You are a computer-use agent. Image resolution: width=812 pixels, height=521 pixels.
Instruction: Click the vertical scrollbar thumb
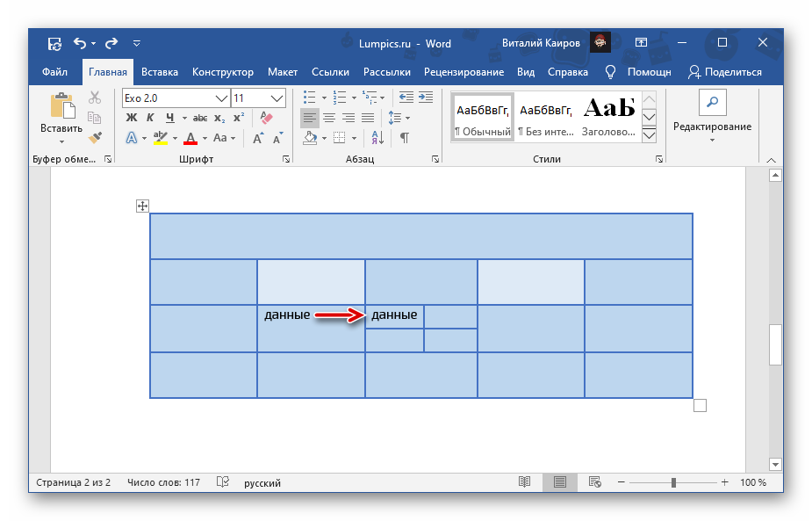click(x=775, y=344)
